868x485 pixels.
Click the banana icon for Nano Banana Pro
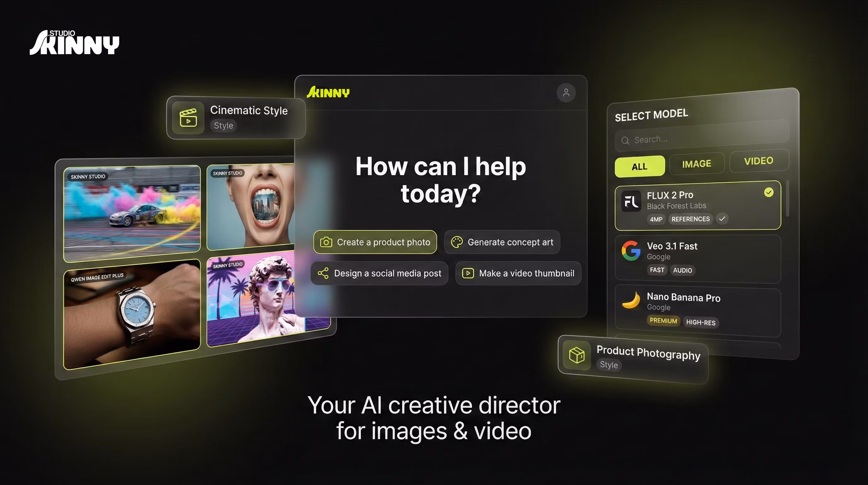[631, 300]
